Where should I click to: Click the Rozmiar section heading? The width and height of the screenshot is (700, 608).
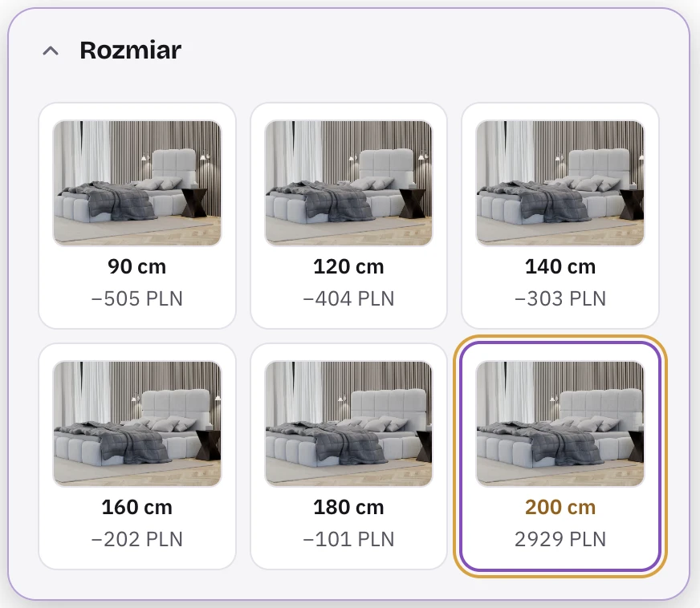pyautogui.click(x=130, y=50)
